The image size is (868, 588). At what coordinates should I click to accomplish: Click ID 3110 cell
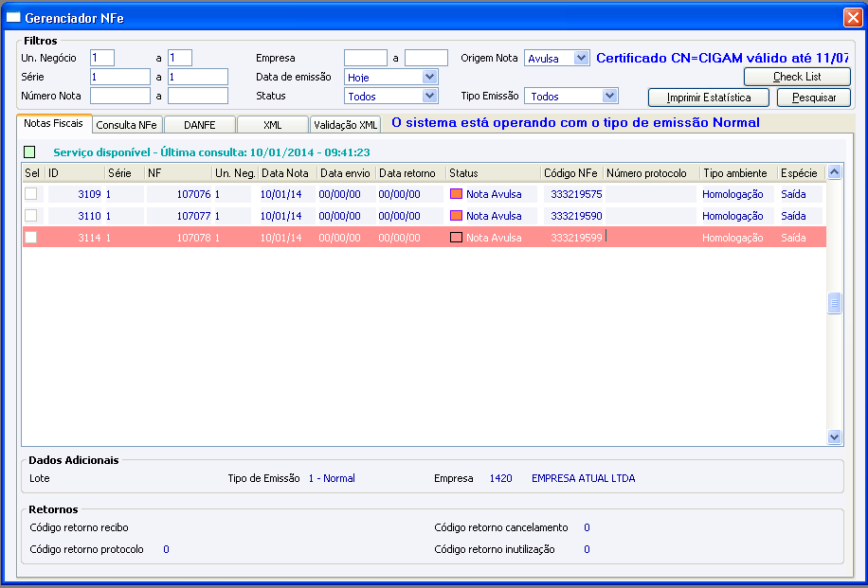[75, 215]
